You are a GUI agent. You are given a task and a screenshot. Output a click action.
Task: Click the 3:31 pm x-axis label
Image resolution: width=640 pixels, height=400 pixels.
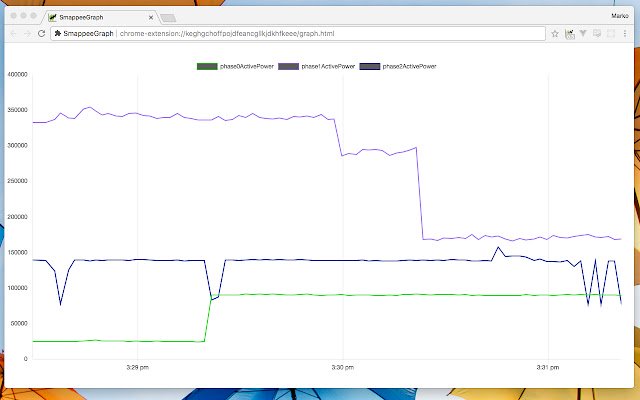pos(548,367)
